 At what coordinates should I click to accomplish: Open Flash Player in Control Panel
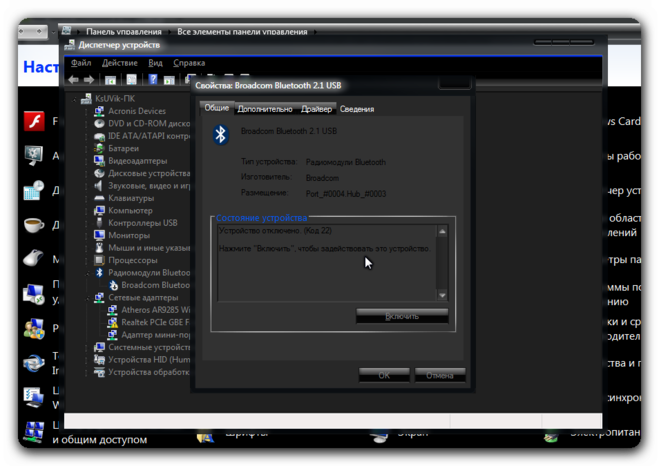[x=34, y=121]
